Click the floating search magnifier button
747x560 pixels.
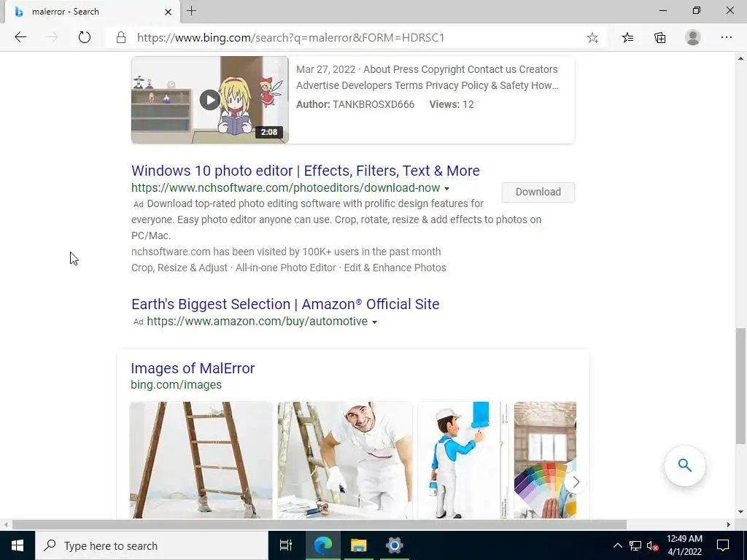pyautogui.click(x=684, y=465)
